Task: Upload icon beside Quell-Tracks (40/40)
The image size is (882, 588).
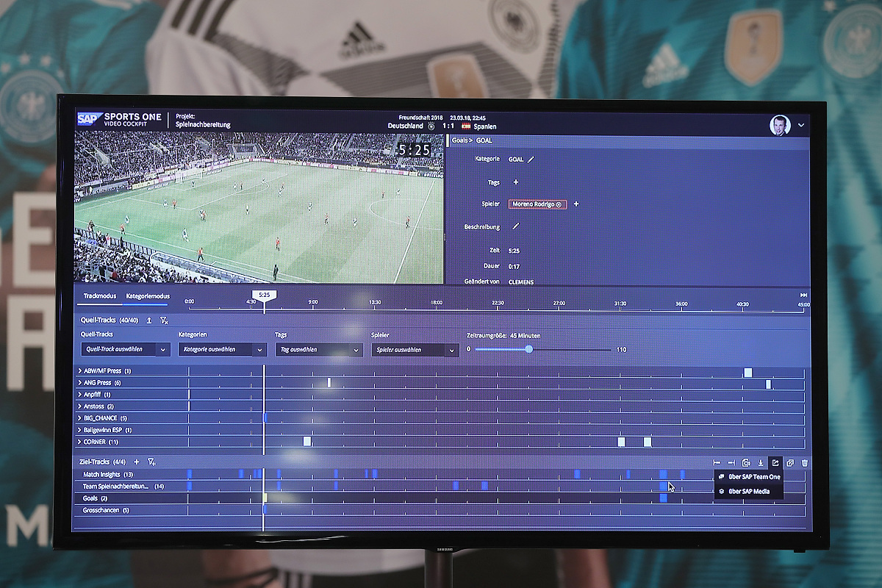Action: click(x=149, y=320)
